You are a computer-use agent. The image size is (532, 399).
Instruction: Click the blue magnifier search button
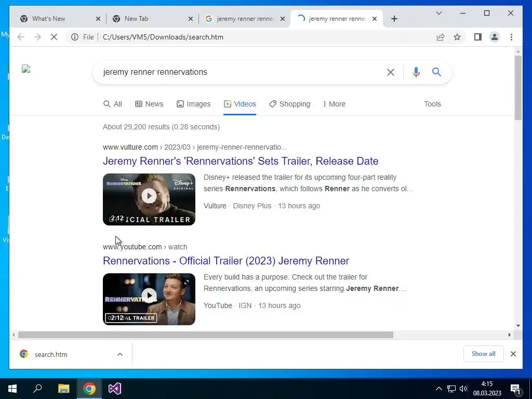(x=436, y=72)
